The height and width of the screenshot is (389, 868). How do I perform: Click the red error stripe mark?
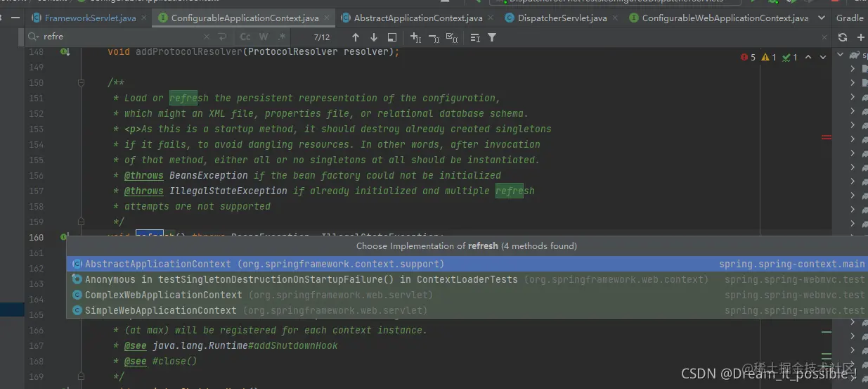(827, 138)
